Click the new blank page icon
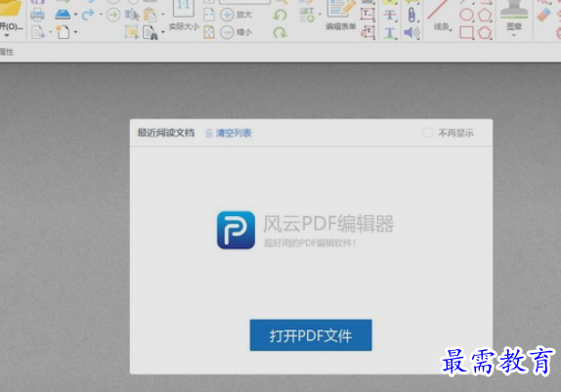The height and width of the screenshot is (392, 561). (63, 32)
